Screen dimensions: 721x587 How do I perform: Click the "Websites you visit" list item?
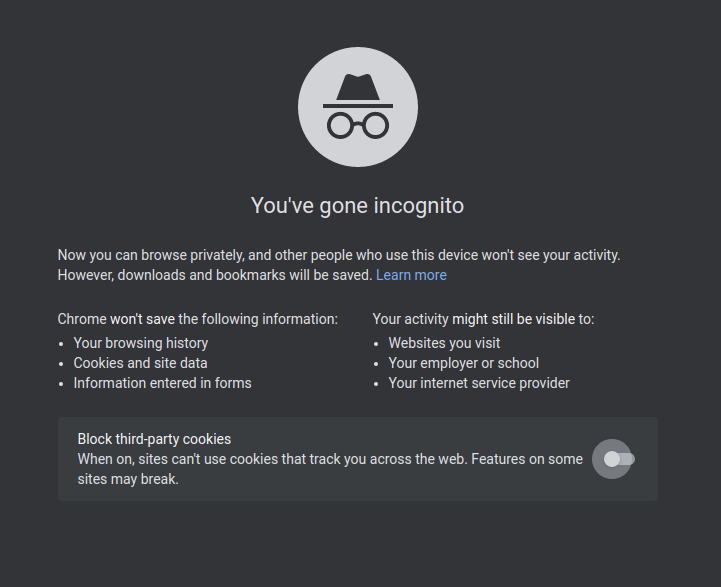pyautogui.click(x=444, y=343)
